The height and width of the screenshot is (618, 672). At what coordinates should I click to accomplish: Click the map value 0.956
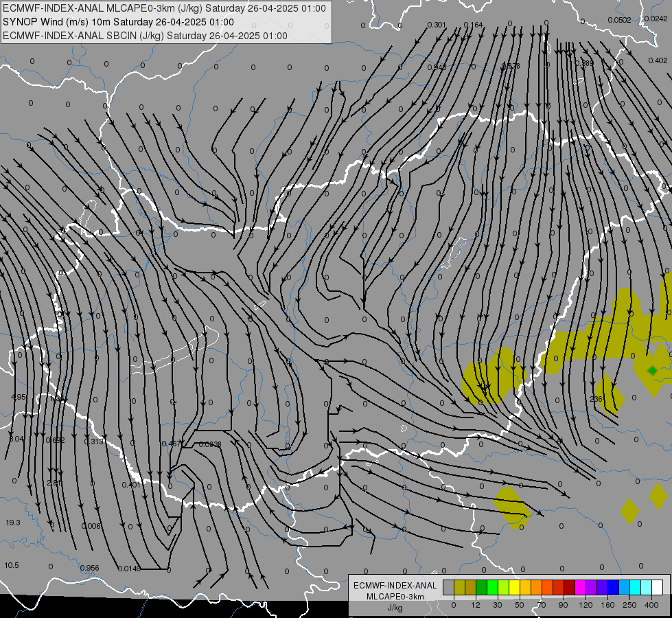coord(89,568)
